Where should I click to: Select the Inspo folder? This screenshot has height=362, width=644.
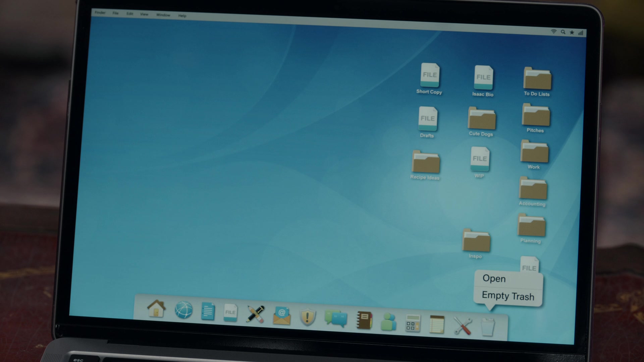pyautogui.click(x=476, y=244)
